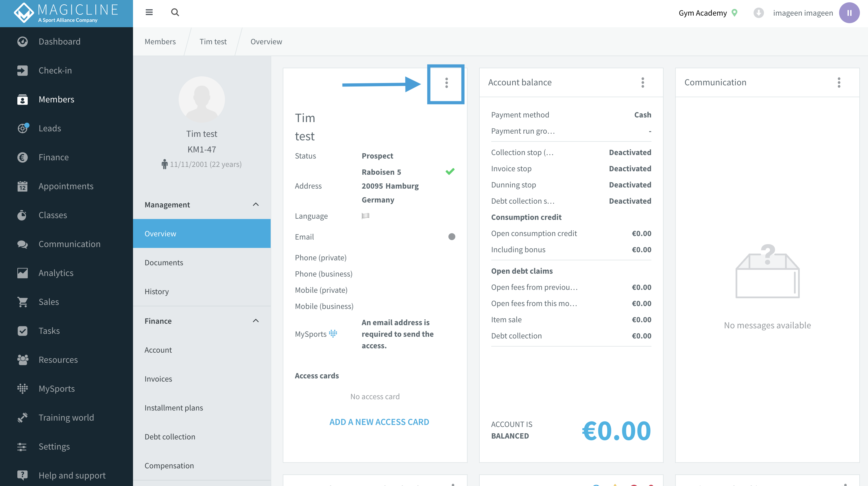Image resolution: width=868 pixels, height=486 pixels.
Task: Open the Invoices finance item
Action: click(x=202, y=379)
